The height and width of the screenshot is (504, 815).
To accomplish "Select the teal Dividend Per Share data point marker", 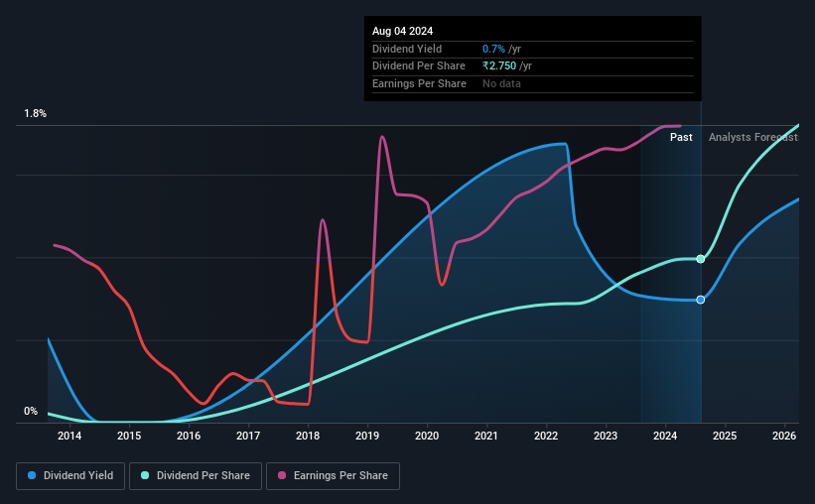I will tap(701, 259).
